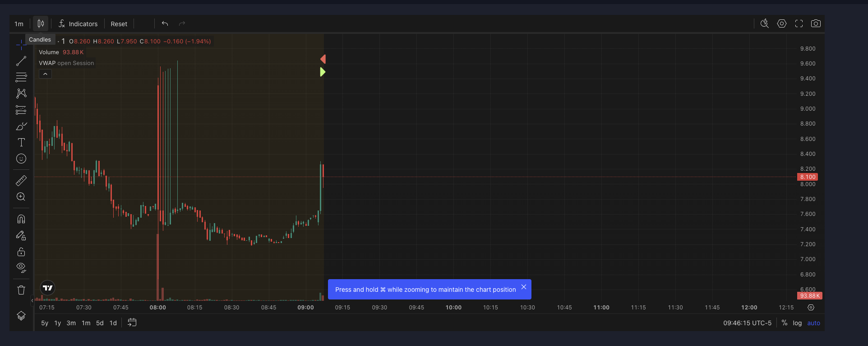Open the candles chart type menu

click(41, 23)
